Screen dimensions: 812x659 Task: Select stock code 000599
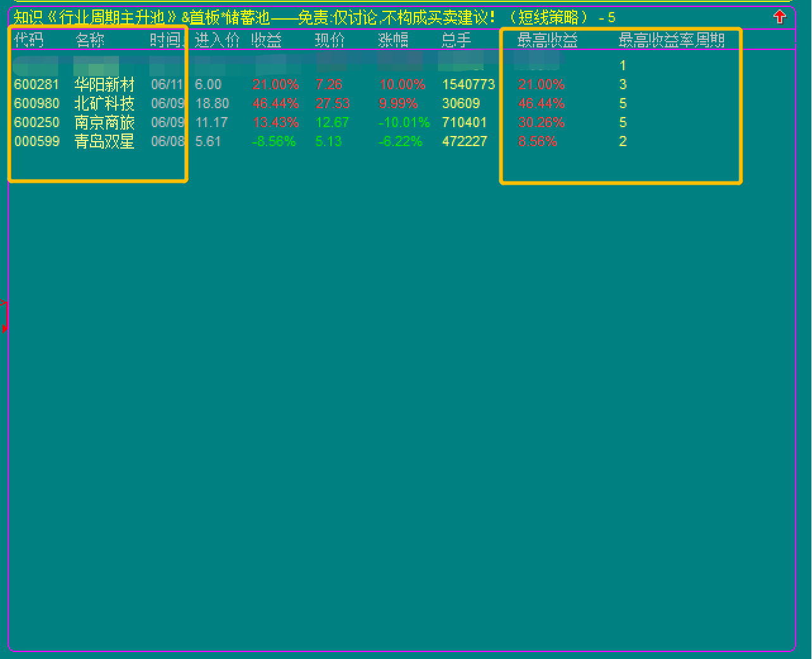pyautogui.click(x=37, y=142)
